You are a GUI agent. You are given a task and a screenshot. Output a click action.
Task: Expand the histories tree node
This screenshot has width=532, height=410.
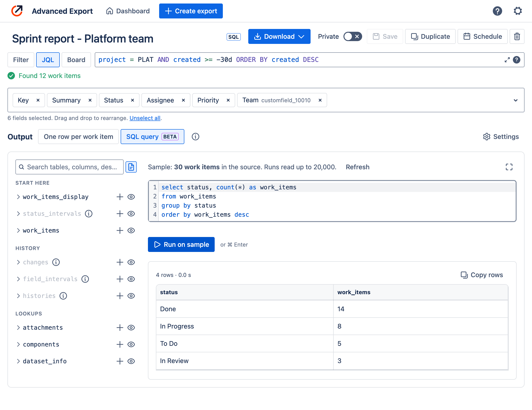pos(18,296)
